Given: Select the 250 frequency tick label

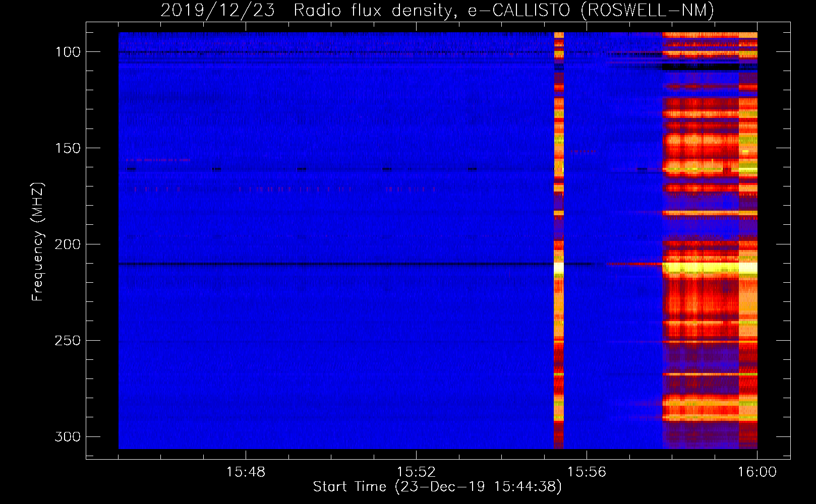Looking at the screenshot, I should [67, 341].
